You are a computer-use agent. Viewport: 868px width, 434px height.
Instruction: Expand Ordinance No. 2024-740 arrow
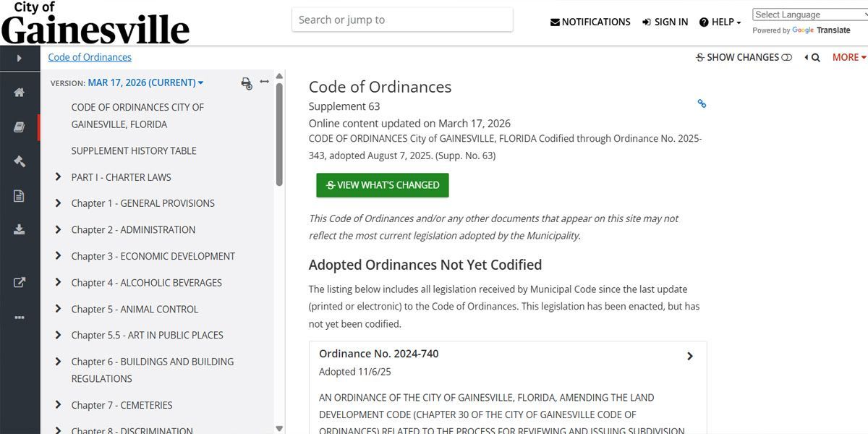[690, 356]
